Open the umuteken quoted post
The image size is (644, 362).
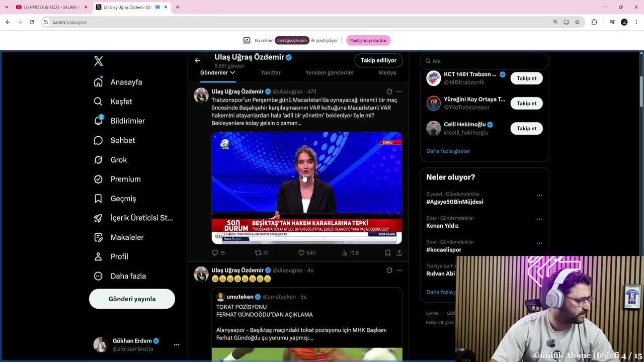click(x=307, y=324)
